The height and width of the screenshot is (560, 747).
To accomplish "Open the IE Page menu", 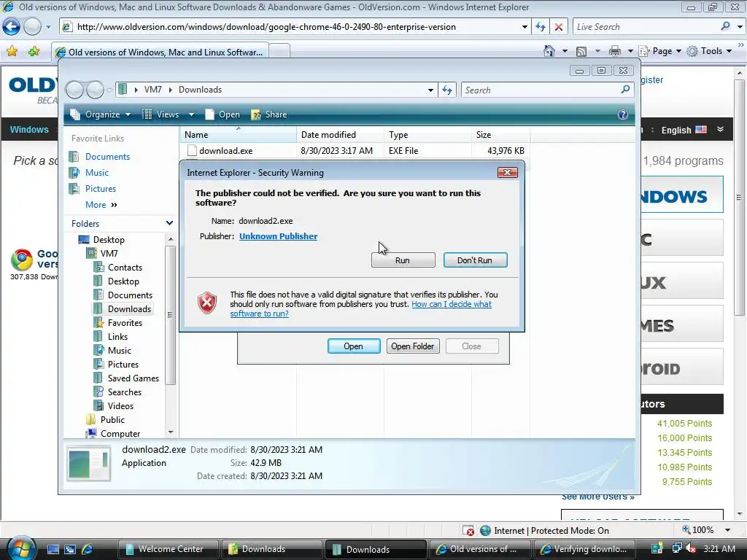I will point(659,51).
